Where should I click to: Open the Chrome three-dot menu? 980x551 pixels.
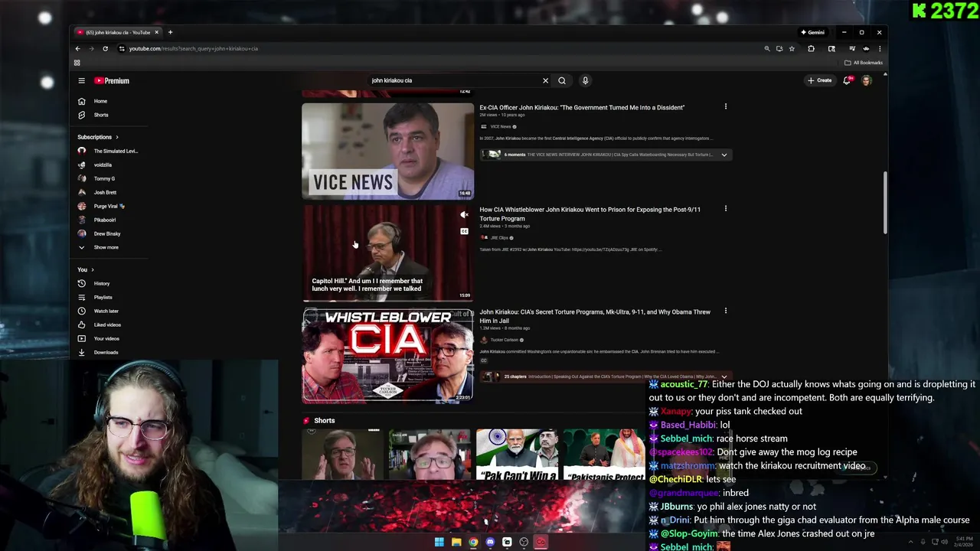coord(880,48)
